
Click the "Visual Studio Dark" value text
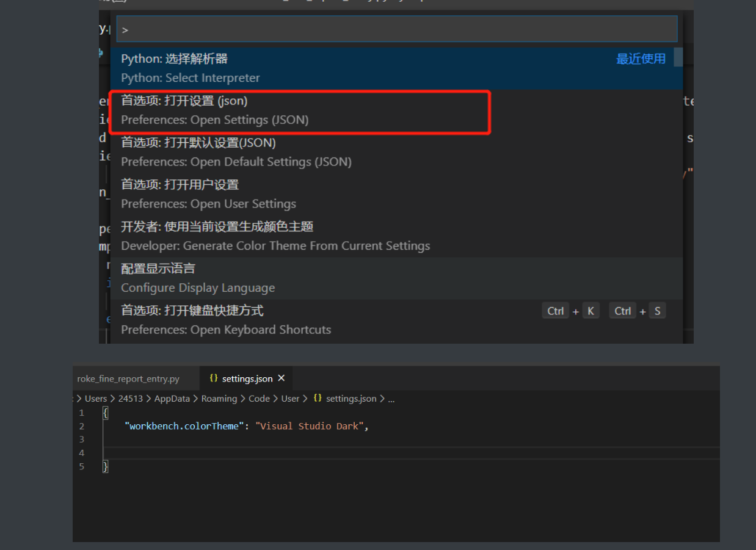point(310,426)
